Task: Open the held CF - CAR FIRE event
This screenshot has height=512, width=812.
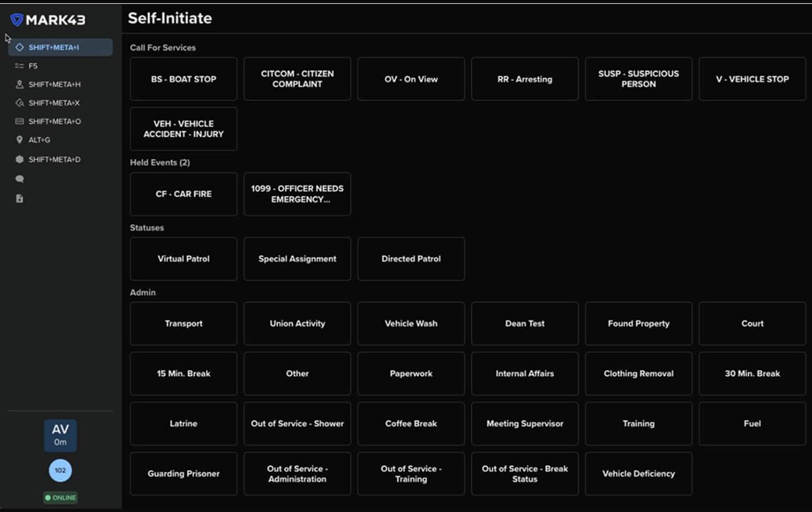Action: click(x=184, y=194)
